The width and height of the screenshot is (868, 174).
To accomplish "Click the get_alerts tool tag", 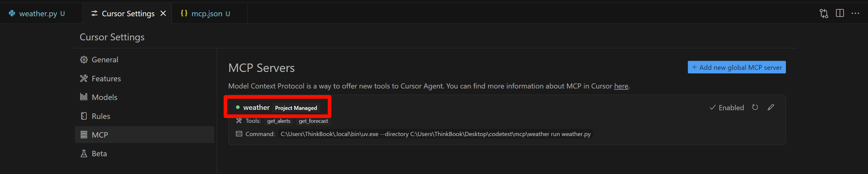I will [279, 121].
